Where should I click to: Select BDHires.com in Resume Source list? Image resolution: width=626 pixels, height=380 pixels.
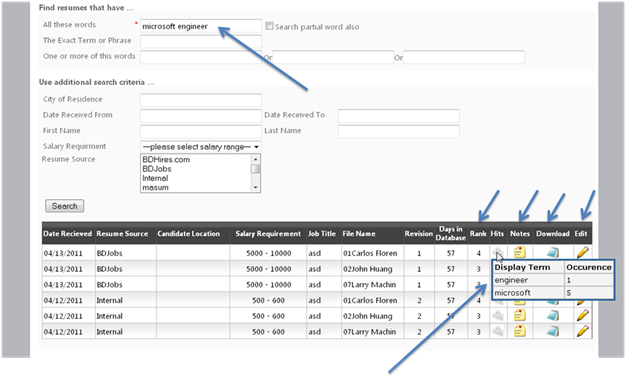coord(166,159)
